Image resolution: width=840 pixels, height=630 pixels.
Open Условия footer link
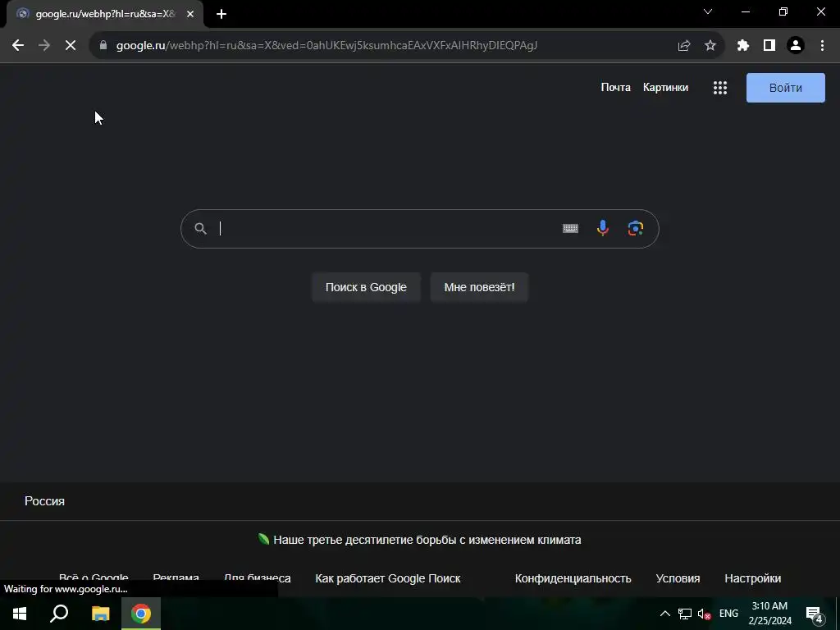678,578
